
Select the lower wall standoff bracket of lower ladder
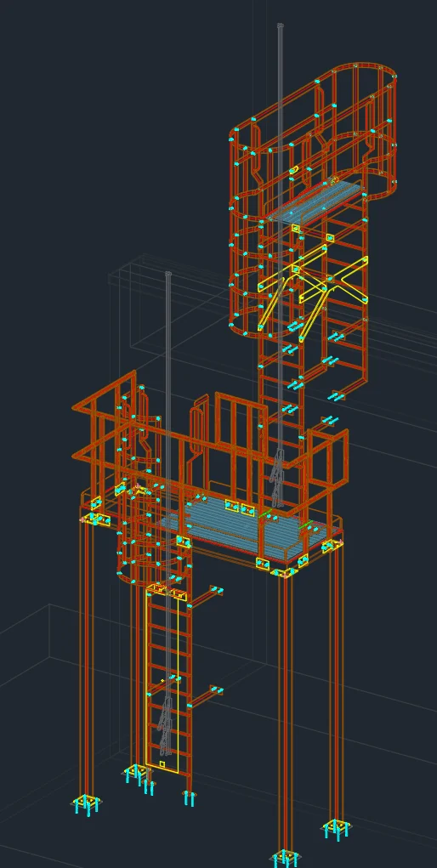point(206,699)
